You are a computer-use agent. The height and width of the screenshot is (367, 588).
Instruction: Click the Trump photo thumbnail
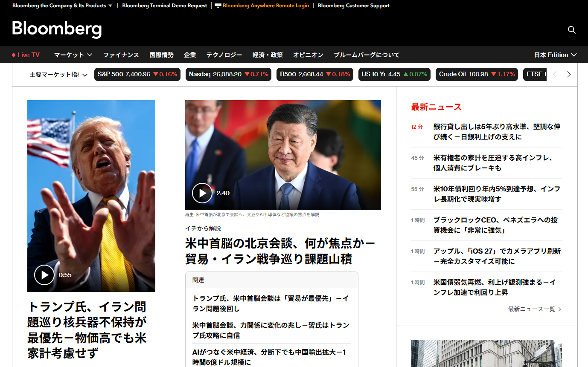[91, 196]
